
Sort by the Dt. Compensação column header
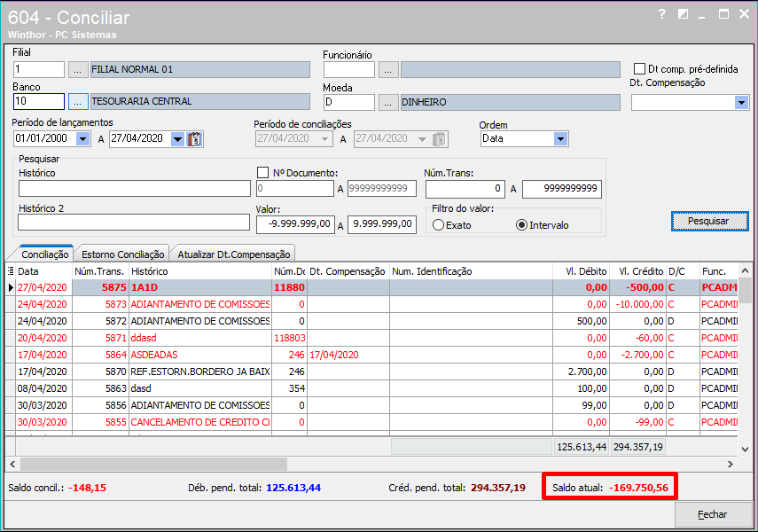coord(348,271)
